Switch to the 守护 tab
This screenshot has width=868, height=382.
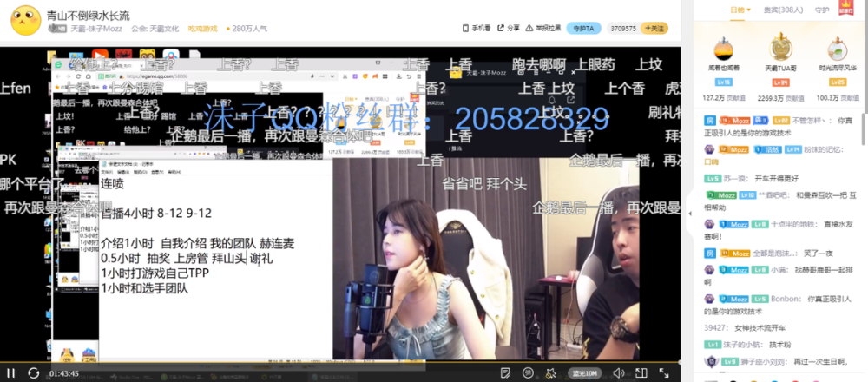(x=822, y=10)
